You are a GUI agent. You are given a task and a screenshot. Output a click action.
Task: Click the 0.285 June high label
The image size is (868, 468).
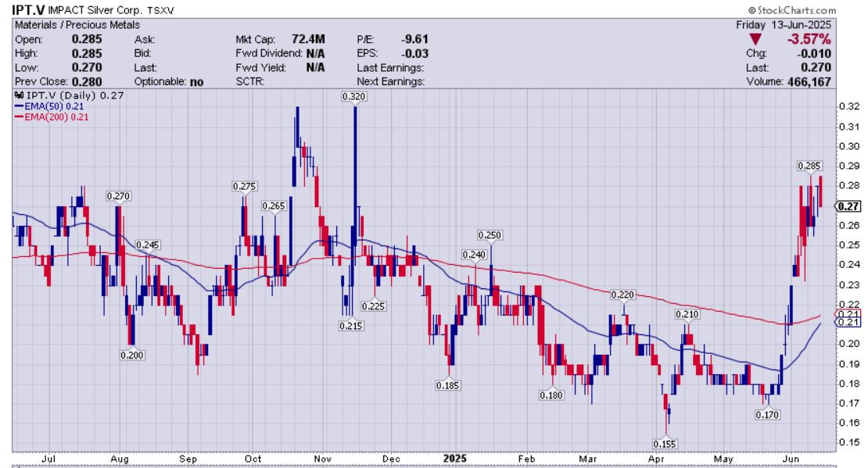point(809,166)
